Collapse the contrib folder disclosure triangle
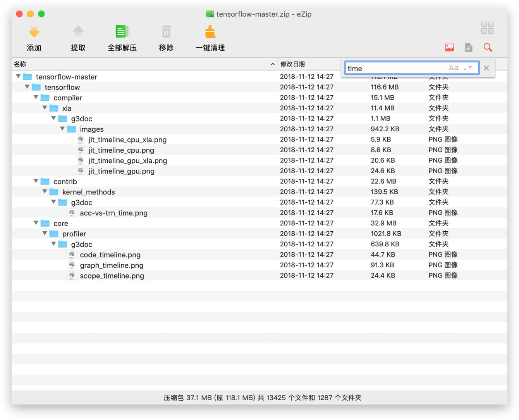519x420 pixels. (36, 181)
